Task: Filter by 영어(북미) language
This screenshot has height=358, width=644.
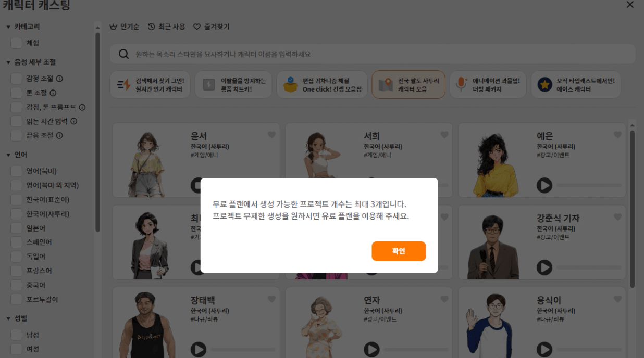Action: tap(17, 171)
